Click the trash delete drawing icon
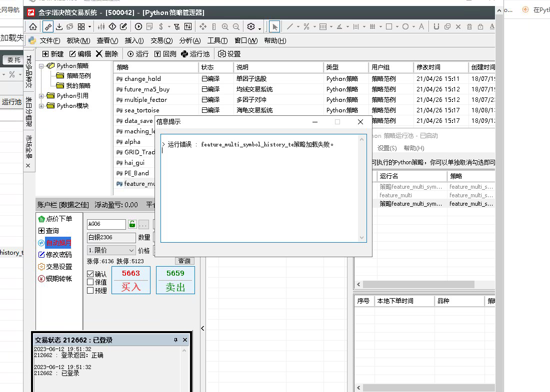 point(469,26)
